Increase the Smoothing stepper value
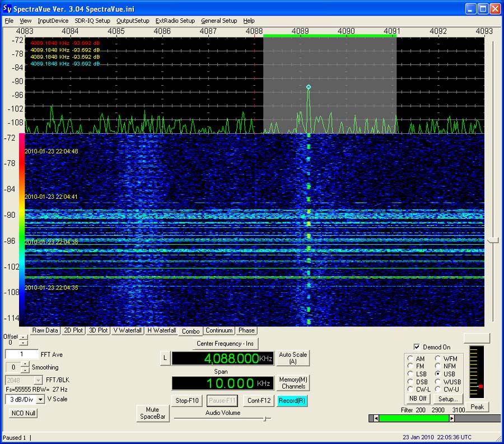504x444 pixels. coord(25,364)
